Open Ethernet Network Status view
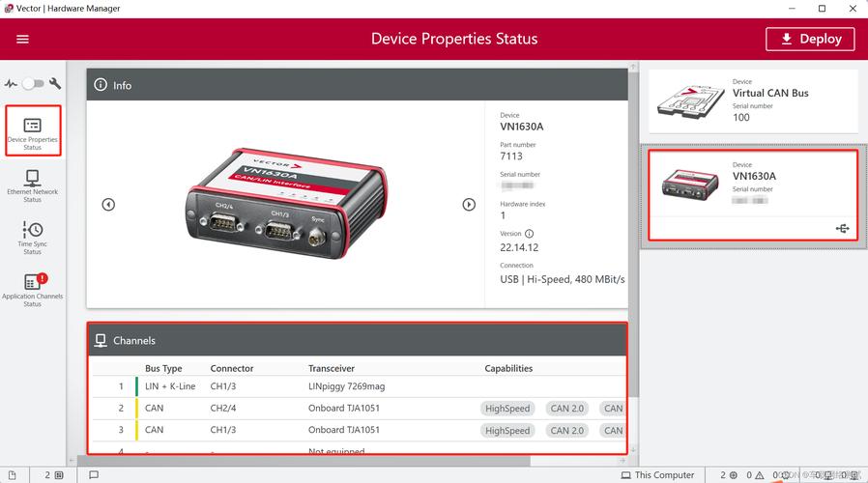 click(33, 185)
